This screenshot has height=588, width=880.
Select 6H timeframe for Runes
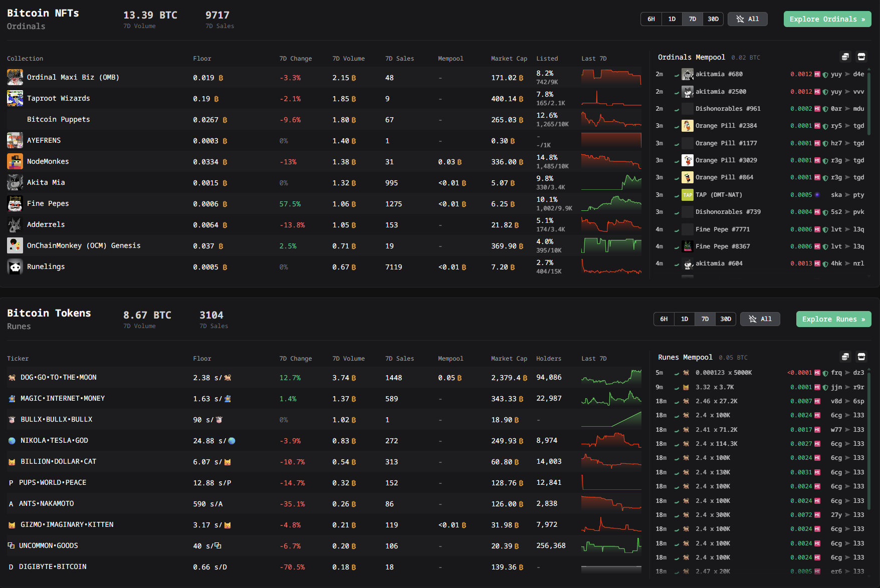pyautogui.click(x=664, y=319)
